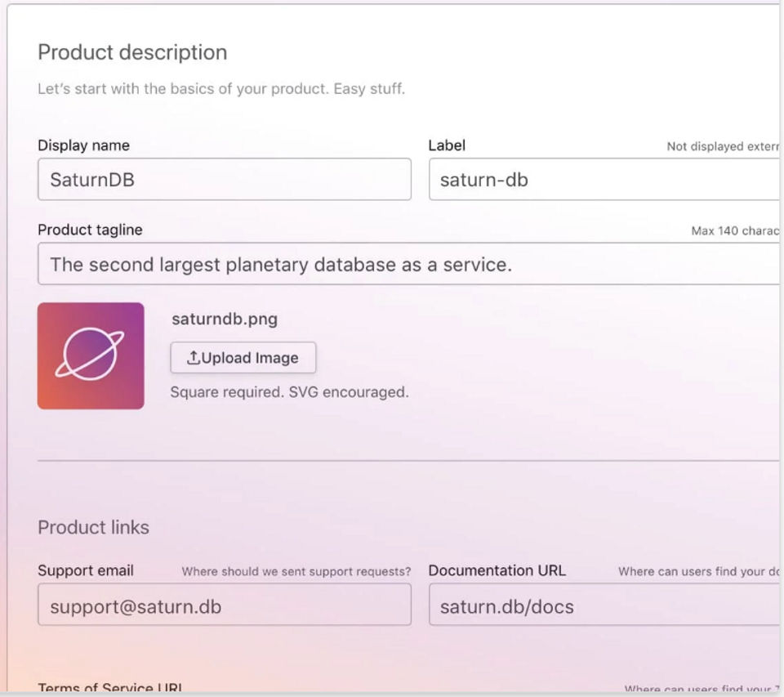This screenshot has height=697, width=784.
Task: Click the upload arrow icon in Upload Image
Action: tap(193, 357)
